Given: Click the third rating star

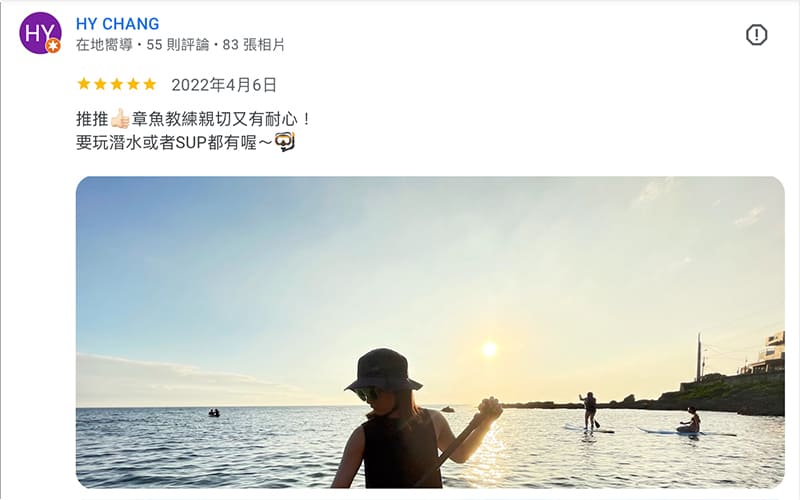Looking at the screenshot, I should coord(116,84).
